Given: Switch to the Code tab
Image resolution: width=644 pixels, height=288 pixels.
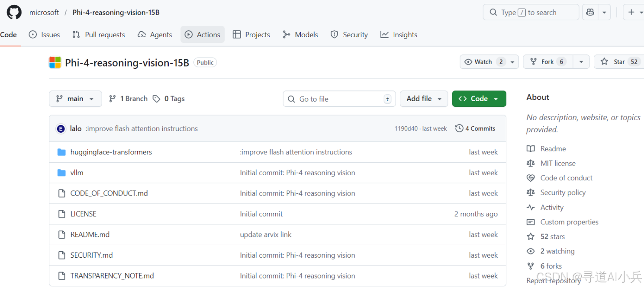Looking at the screenshot, I should 9,35.
